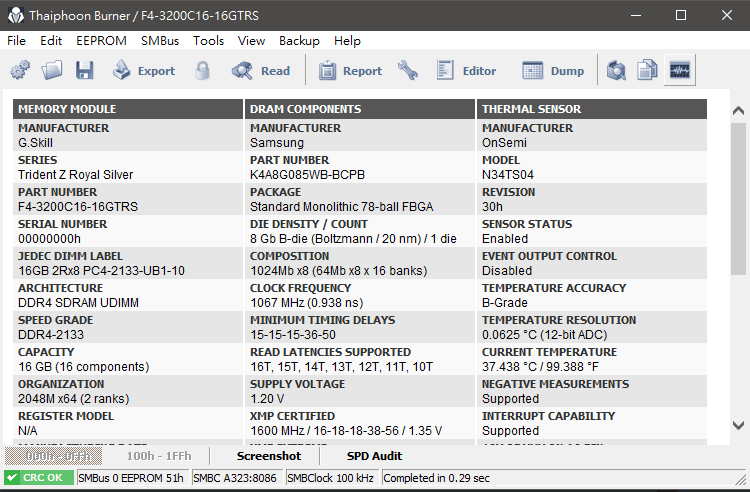
Task: Click the open folder icon
Action: (x=52, y=70)
